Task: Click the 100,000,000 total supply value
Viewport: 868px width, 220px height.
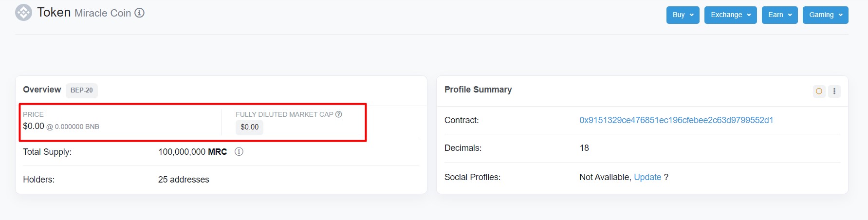Action: (x=182, y=152)
